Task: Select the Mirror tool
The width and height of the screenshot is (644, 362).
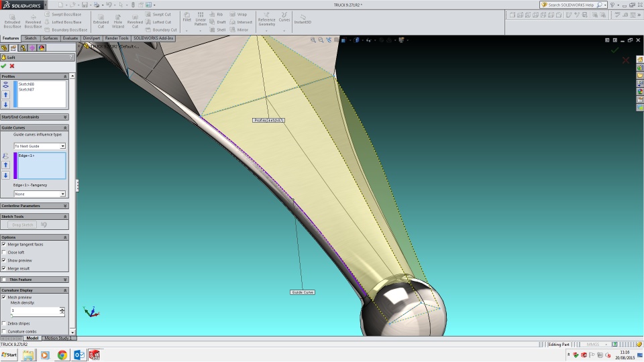Action: tap(239, 29)
